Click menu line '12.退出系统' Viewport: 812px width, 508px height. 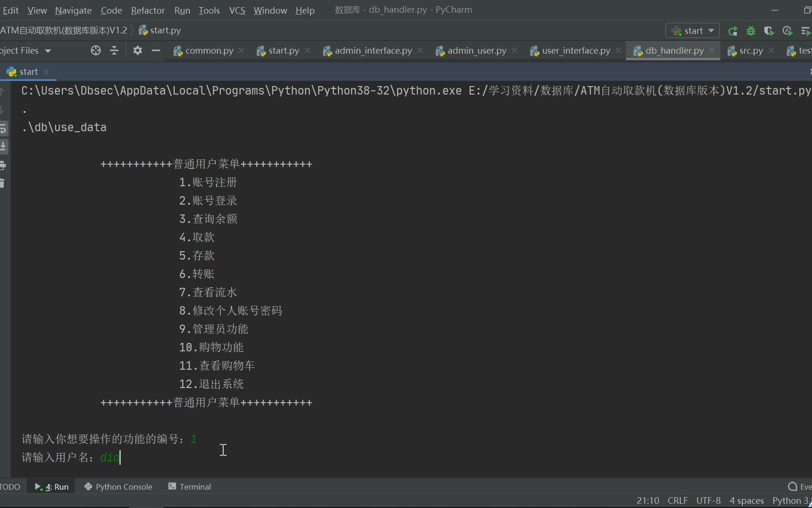click(x=211, y=384)
